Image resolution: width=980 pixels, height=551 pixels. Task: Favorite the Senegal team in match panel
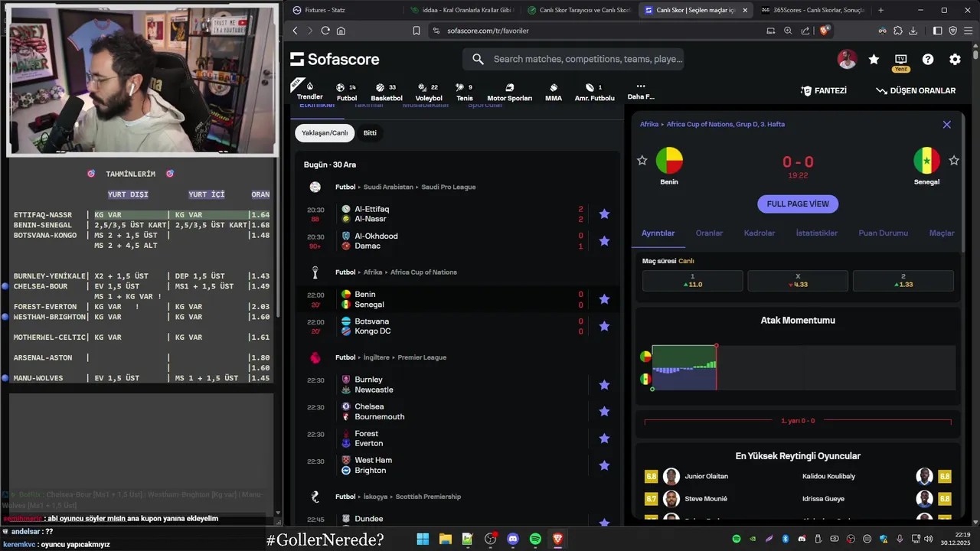pyautogui.click(x=954, y=160)
